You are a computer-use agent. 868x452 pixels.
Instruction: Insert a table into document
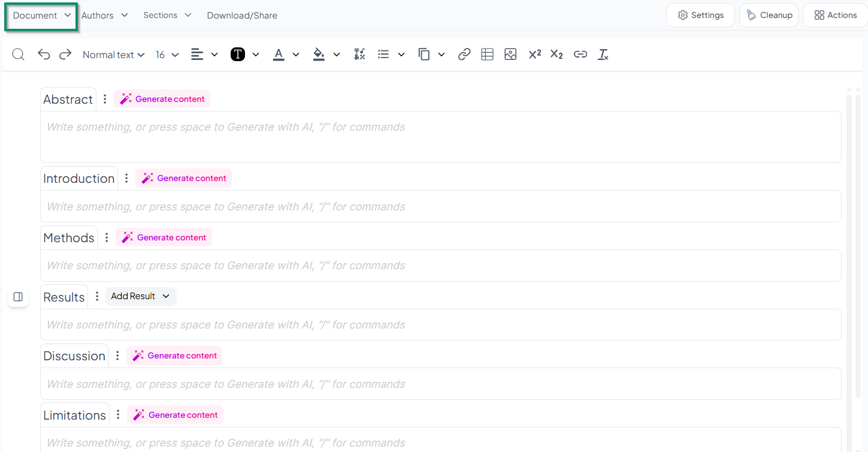click(487, 55)
